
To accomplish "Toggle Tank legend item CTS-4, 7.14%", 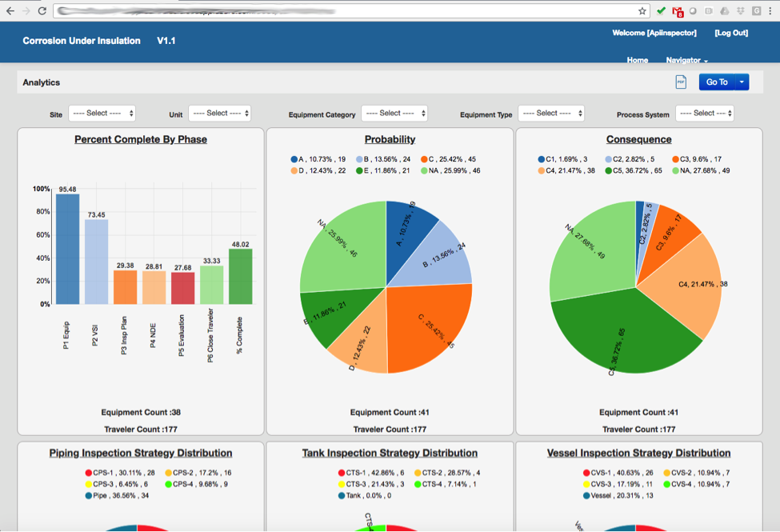I will 446,484.
